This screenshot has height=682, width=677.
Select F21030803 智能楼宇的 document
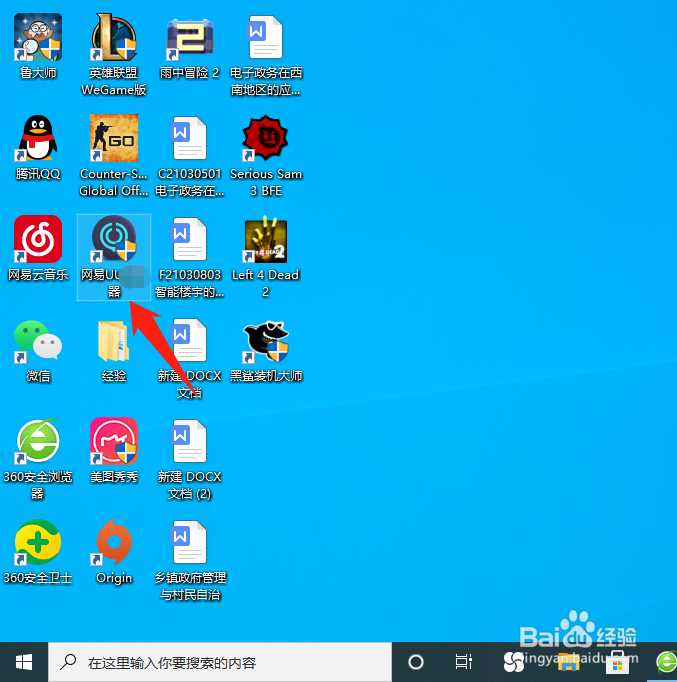(190, 239)
